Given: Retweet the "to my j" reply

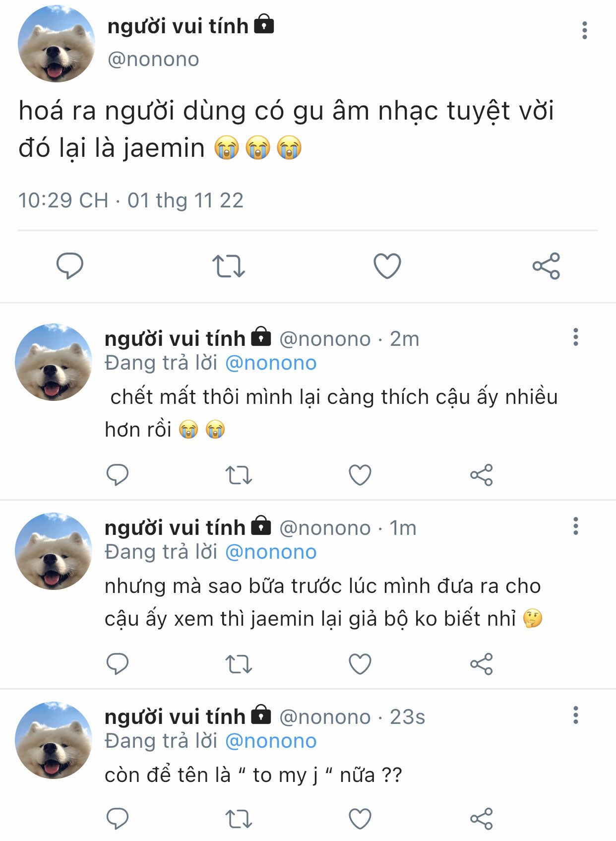Looking at the screenshot, I should [x=239, y=819].
